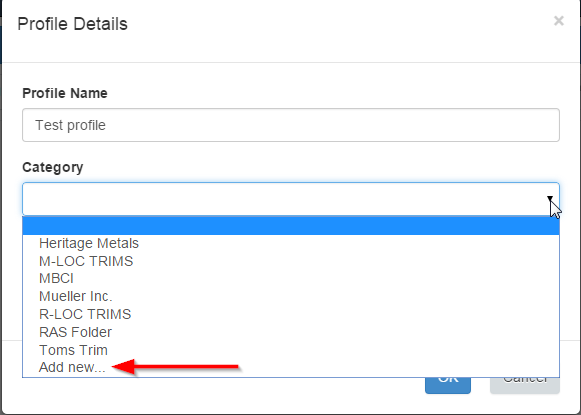Choose Heritage Metals from the category list
581x415 pixels.
coord(89,243)
